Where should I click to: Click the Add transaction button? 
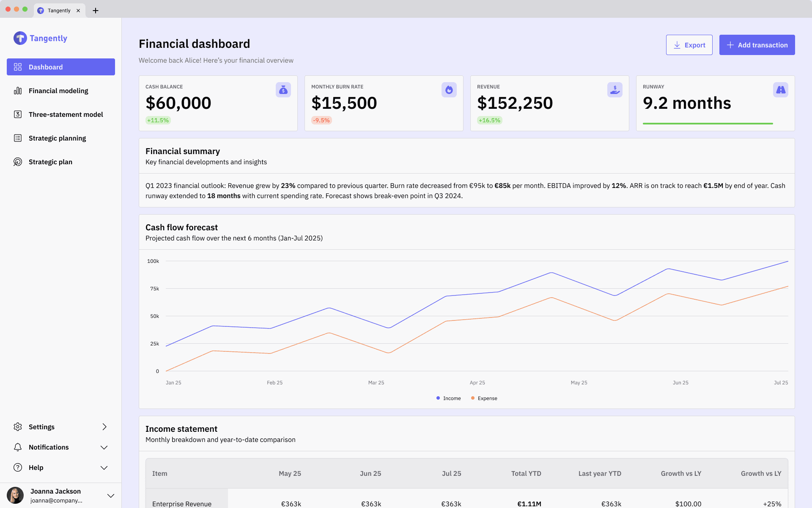[757, 45]
